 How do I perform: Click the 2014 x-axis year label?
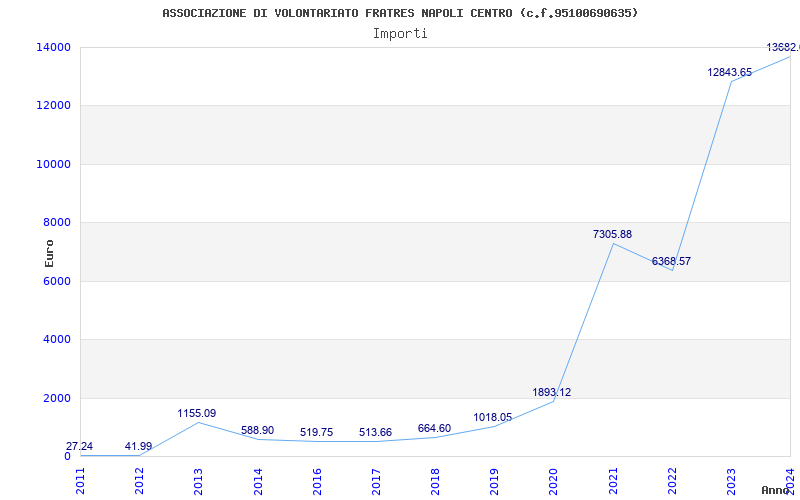coord(258,481)
